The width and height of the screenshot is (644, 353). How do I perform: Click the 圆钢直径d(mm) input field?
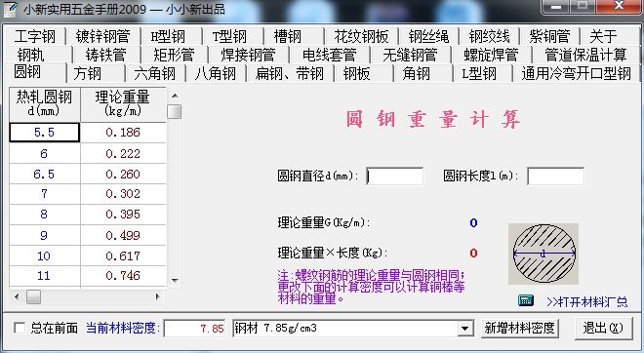click(395, 176)
